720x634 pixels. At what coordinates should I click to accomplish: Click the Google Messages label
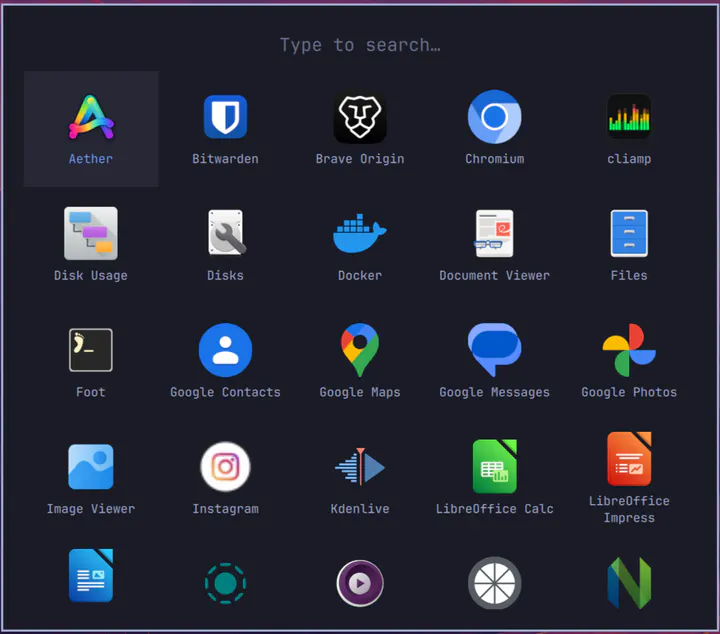click(x=495, y=392)
